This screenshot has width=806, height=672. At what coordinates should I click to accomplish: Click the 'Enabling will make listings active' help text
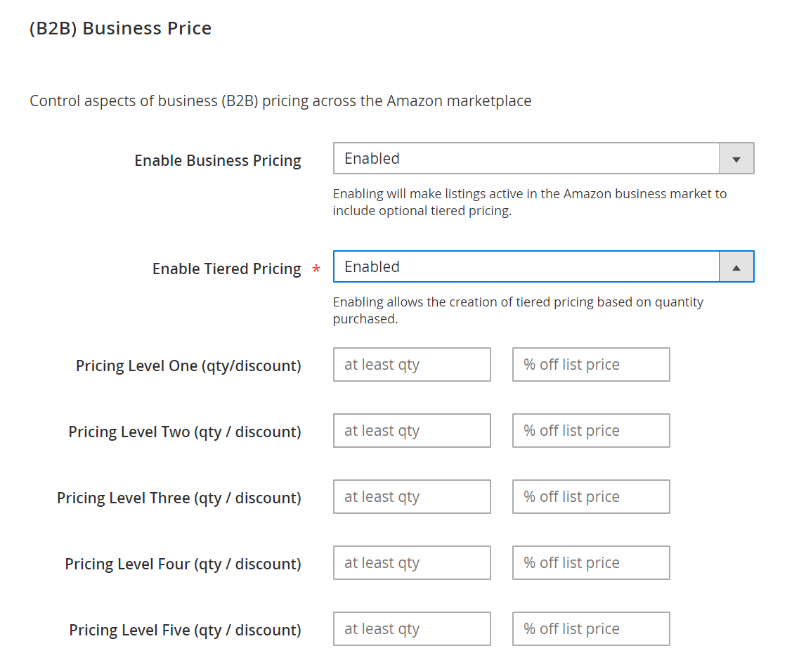[x=529, y=202]
